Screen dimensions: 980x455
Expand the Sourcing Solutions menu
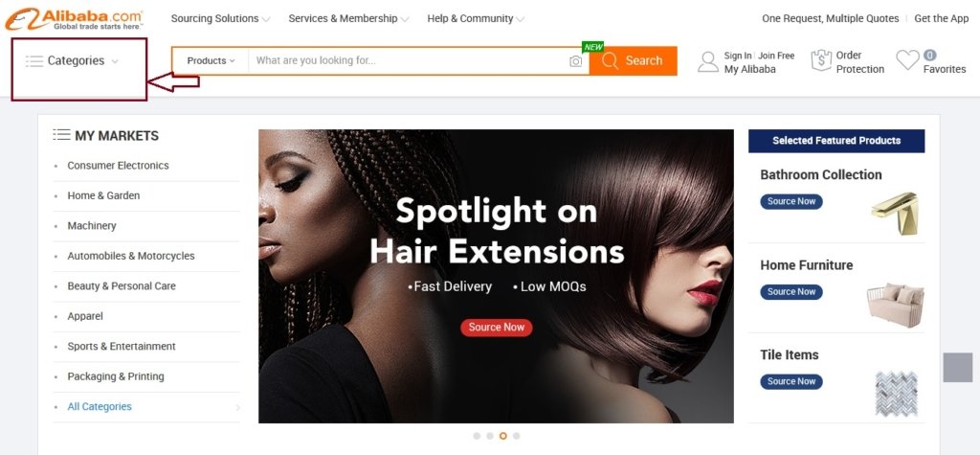tap(221, 19)
